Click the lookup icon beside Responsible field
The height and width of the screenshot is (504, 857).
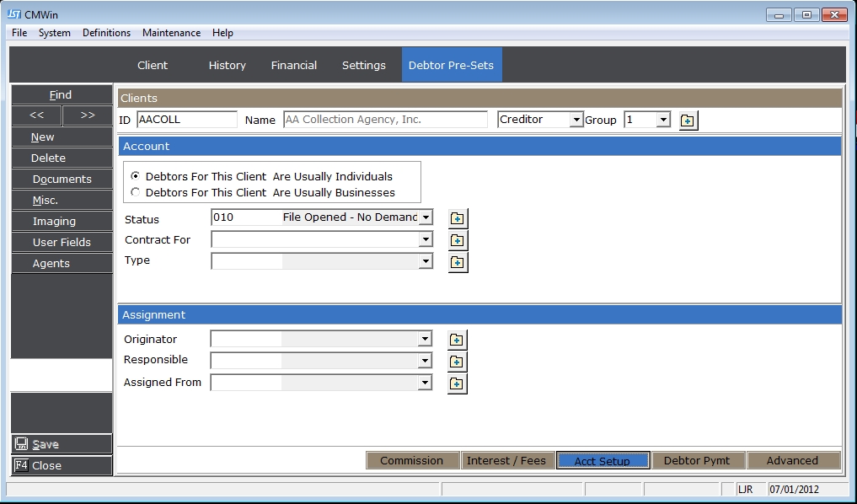(457, 362)
